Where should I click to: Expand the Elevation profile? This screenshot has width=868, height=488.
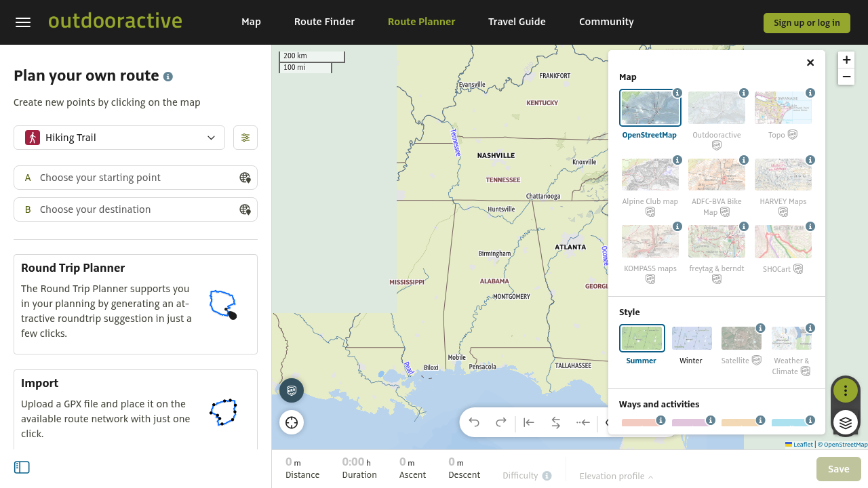616,476
